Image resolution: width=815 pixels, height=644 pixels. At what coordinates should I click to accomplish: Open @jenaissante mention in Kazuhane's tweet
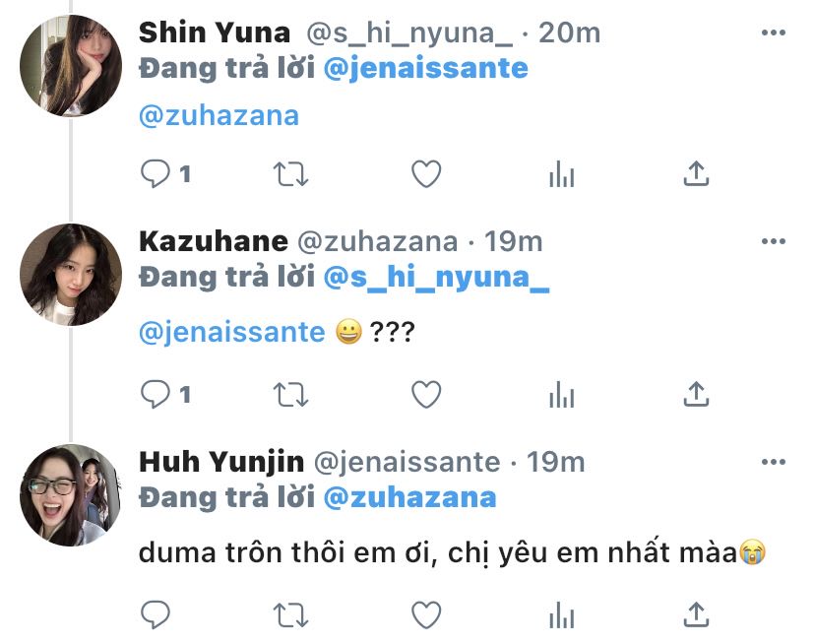[x=232, y=332]
